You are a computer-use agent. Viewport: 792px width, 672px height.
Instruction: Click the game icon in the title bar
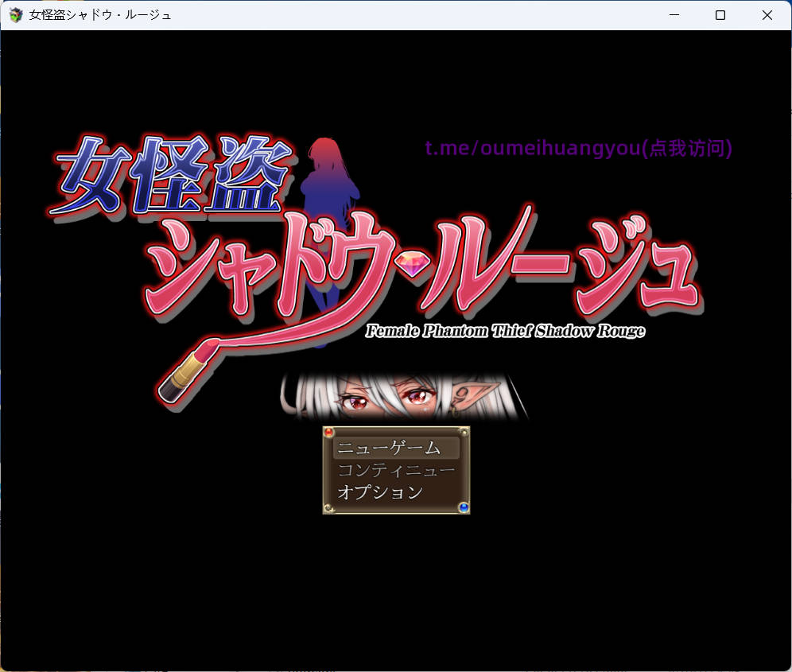coord(15,14)
